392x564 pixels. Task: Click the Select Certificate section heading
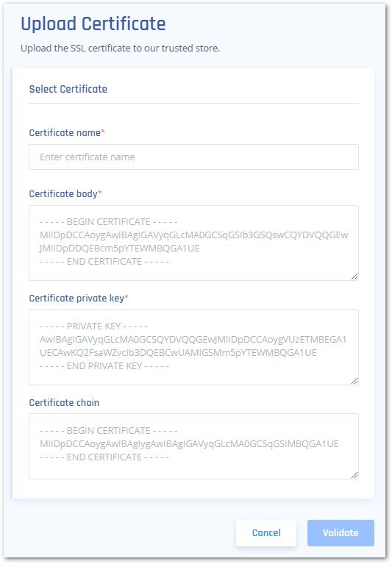click(x=68, y=89)
